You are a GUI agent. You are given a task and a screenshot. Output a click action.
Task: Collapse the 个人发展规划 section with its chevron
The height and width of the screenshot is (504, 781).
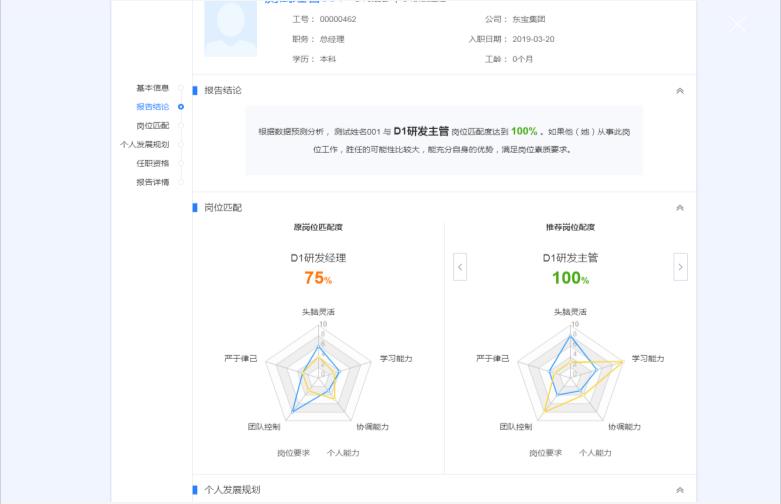click(680, 490)
